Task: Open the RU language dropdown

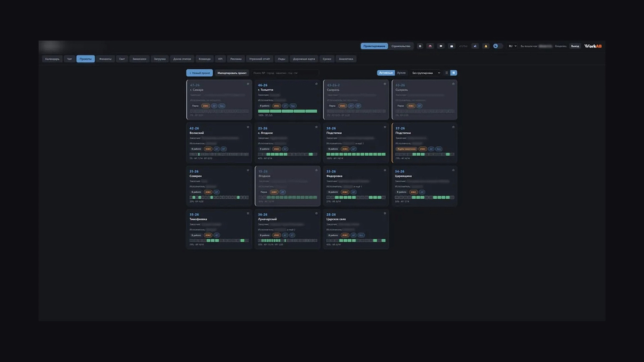Action: 512,46
